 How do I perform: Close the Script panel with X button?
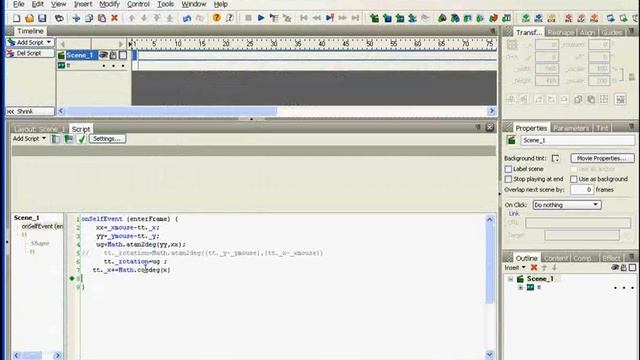pyautogui.click(x=490, y=128)
